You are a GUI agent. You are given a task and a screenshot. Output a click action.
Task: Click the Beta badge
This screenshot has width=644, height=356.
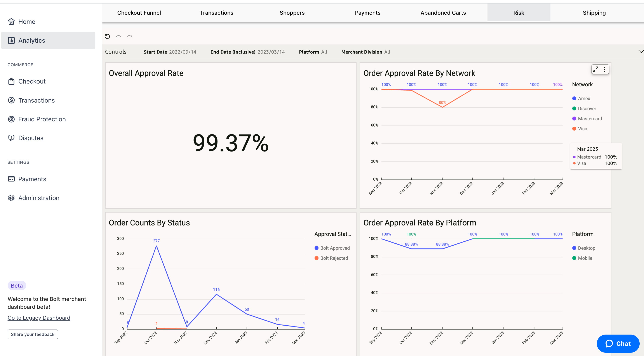pyautogui.click(x=17, y=286)
